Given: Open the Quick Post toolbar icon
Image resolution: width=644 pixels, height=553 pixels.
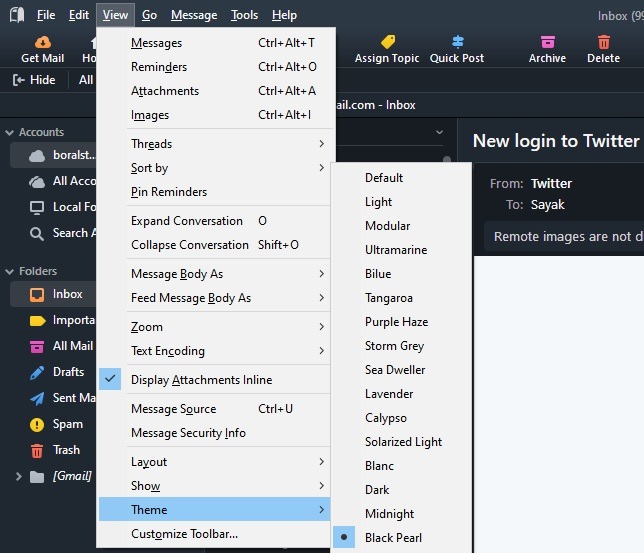Looking at the screenshot, I should click(457, 42).
